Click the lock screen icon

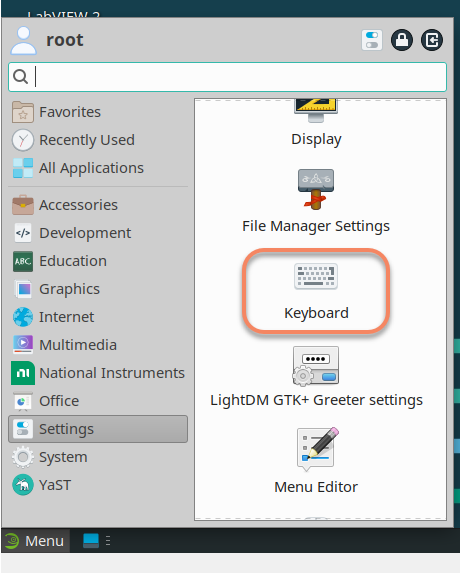(x=402, y=40)
